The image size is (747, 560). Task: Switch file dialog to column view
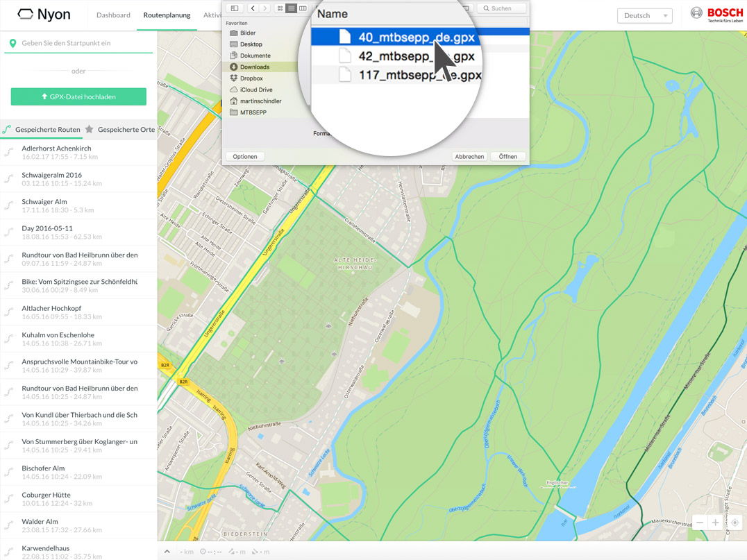tap(303, 8)
